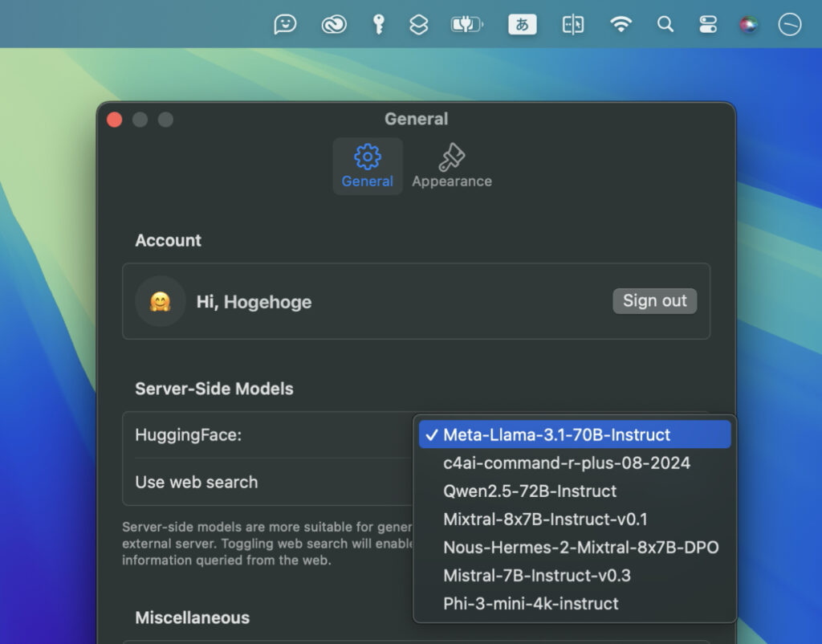This screenshot has width=822, height=644.
Task: Open the stacked layers menu bar icon
Action: pyautogui.click(x=418, y=25)
